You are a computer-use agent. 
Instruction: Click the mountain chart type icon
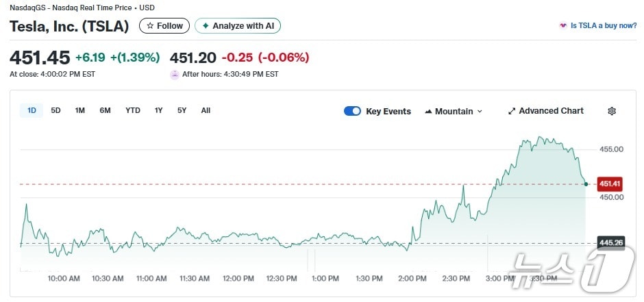(x=428, y=112)
